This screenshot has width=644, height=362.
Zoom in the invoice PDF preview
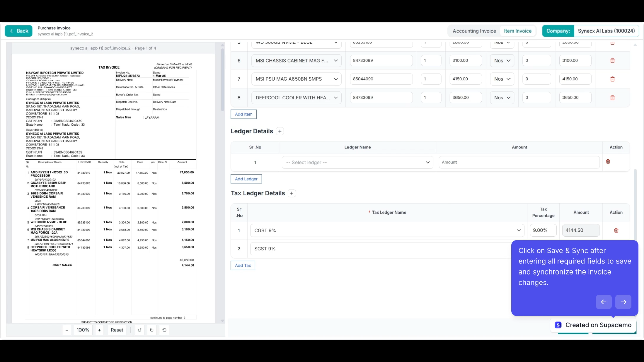pos(99,330)
